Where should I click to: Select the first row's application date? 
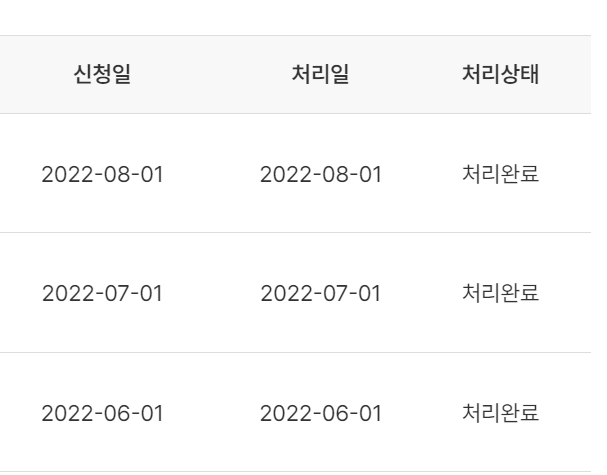coord(102,174)
